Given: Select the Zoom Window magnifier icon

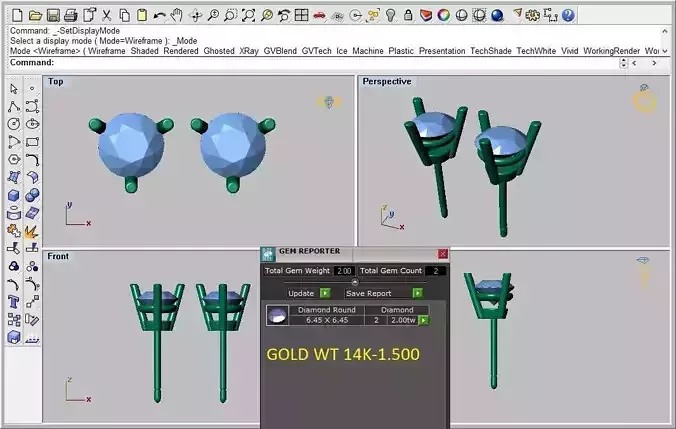Looking at the screenshot, I should click(x=230, y=16).
